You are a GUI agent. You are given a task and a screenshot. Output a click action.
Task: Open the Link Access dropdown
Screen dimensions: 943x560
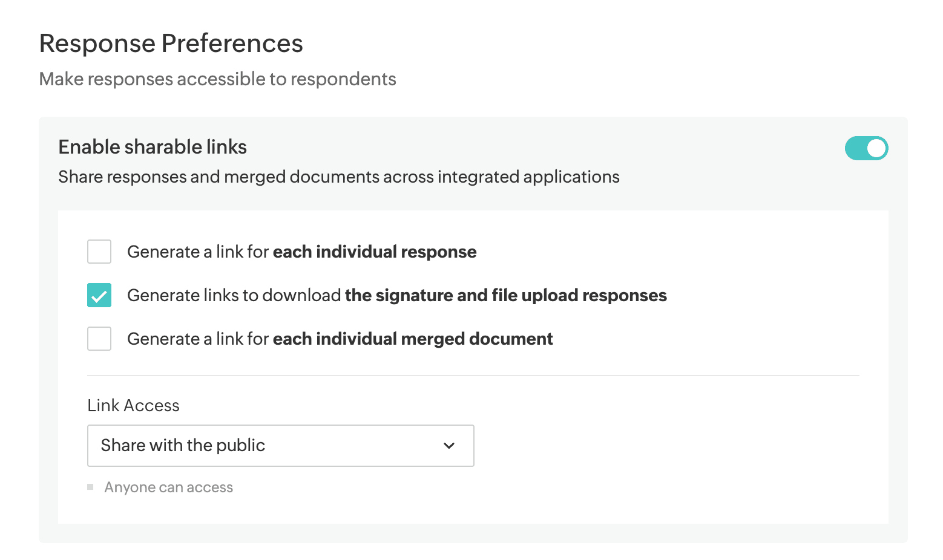280,446
